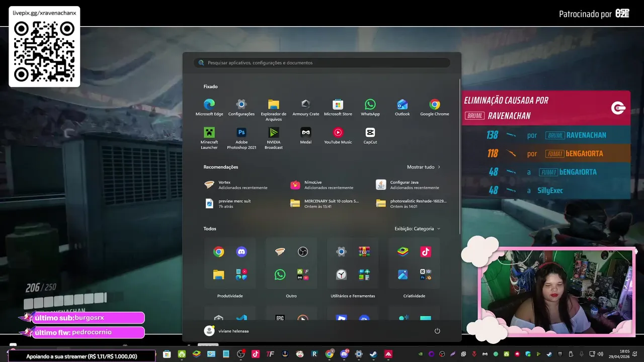Image resolution: width=644 pixels, height=362 pixels.
Task: Expand the Exibição: Categoria dropdown
Action: [x=417, y=229]
